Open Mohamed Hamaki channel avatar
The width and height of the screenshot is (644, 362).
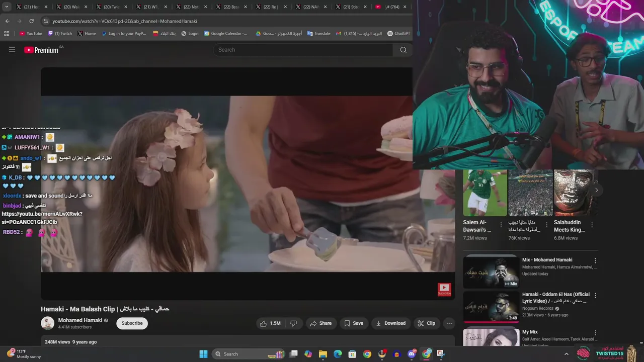[x=47, y=323]
